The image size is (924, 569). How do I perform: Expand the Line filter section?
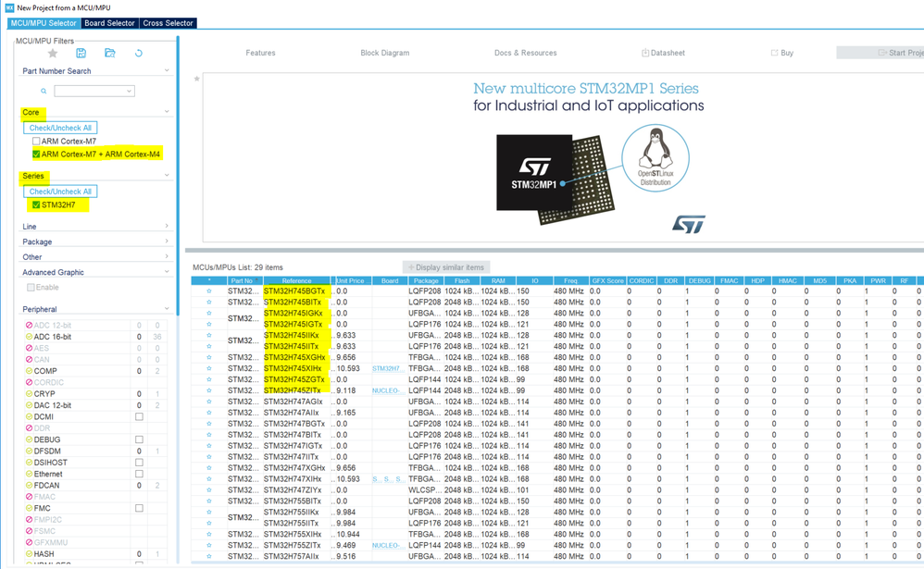tap(167, 226)
